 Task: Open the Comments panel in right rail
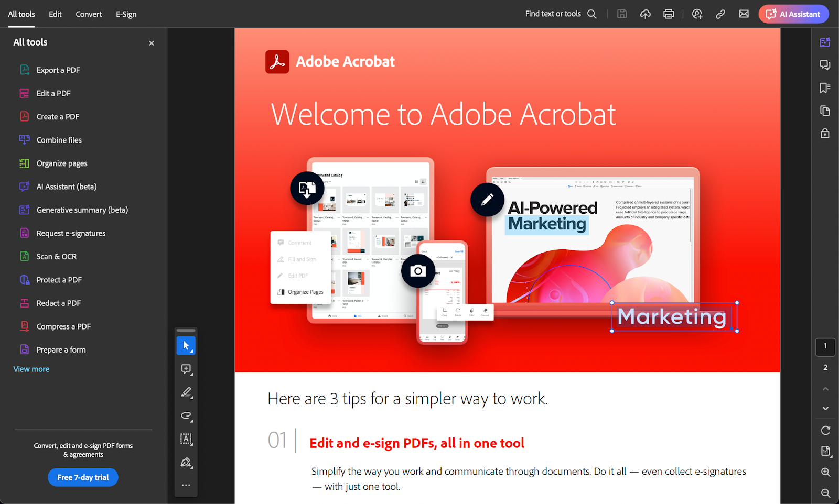click(x=825, y=65)
